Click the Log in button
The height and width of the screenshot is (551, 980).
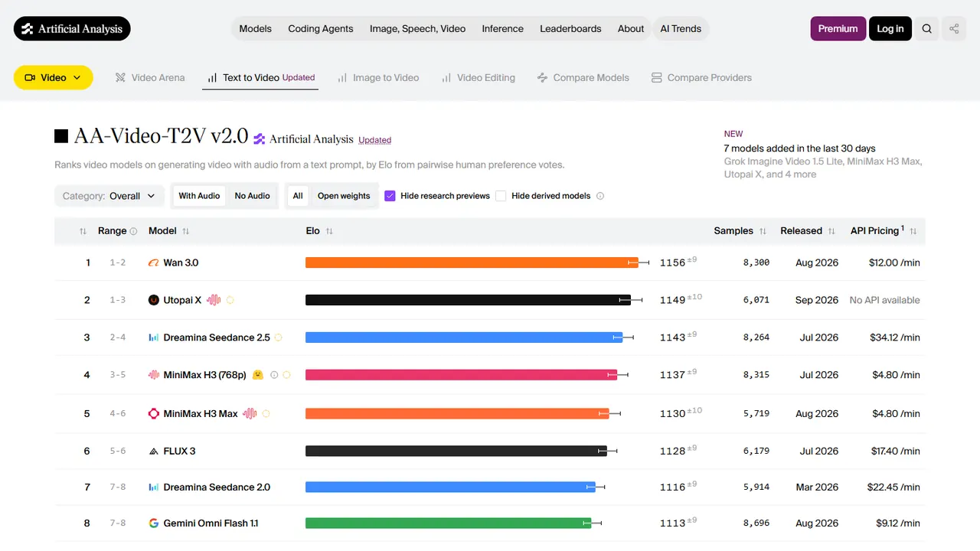click(x=890, y=29)
